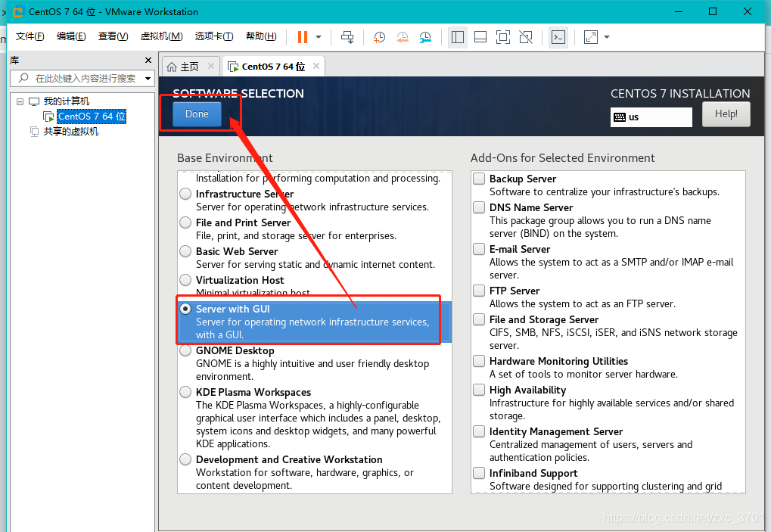
Task: Enable the DNS Name Server checkbox
Action: pyautogui.click(x=479, y=207)
